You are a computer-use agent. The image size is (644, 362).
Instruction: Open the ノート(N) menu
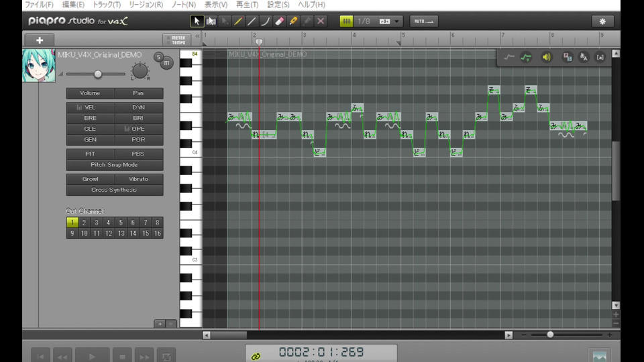point(184,5)
